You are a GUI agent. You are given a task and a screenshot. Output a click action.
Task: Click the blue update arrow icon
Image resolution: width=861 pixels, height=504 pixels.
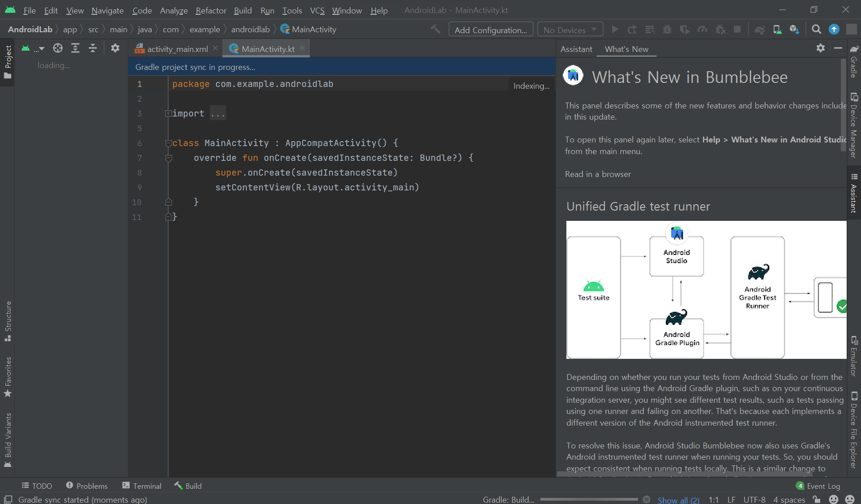click(x=834, y=30)
